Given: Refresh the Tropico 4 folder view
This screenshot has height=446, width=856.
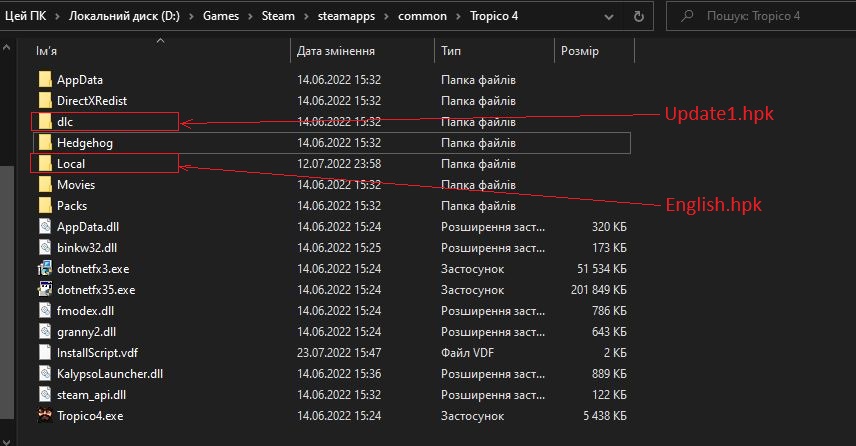Looking at the screenshot, I should coord(638,16).
